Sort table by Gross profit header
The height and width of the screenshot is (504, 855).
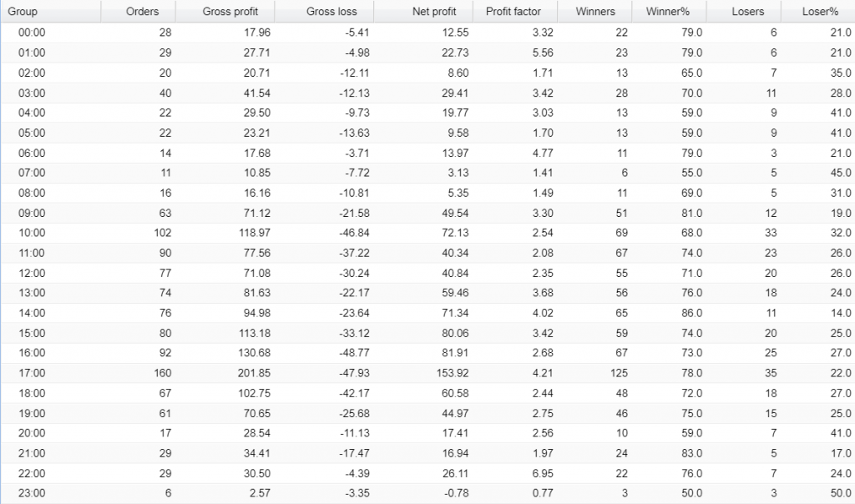[x=230, y=12]
